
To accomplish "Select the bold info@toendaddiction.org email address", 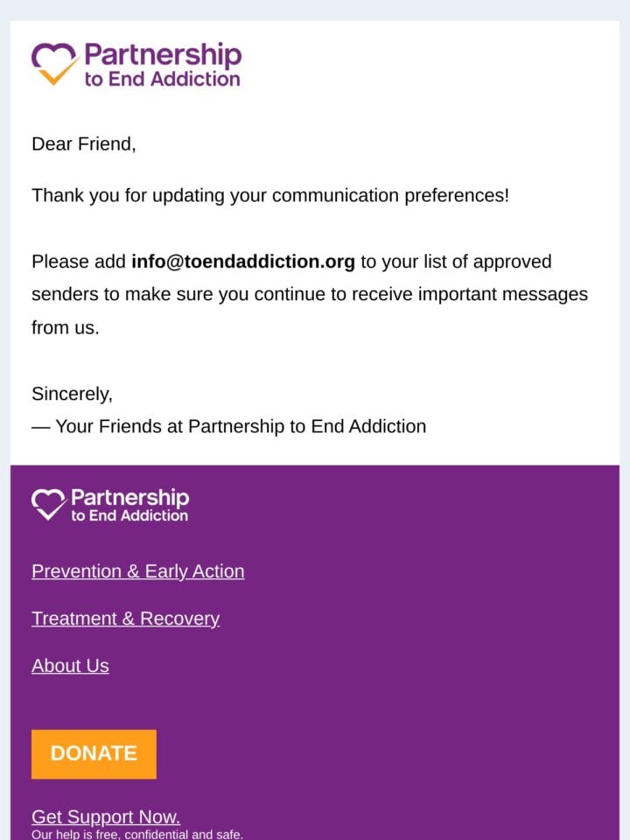I will [x=243, y=262].
